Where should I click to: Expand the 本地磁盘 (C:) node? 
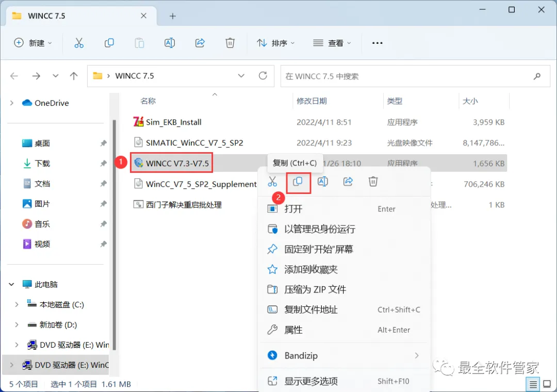pyautogui.click(x=17, y=304)
